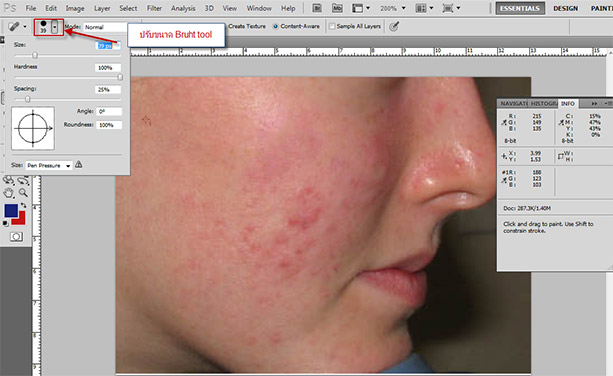613x376 pixels.
Task: Click the blue foreground color swatch
Action: tap(11, 210)
